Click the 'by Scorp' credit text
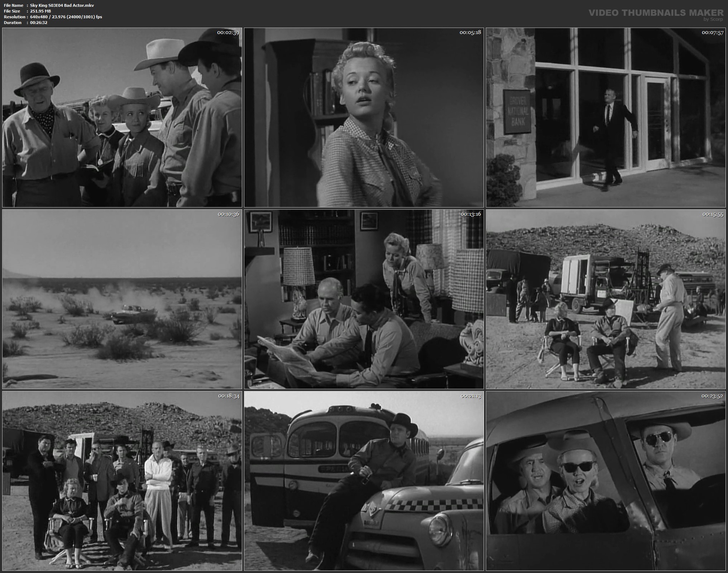The image size is (728, 573). point(714,19)
